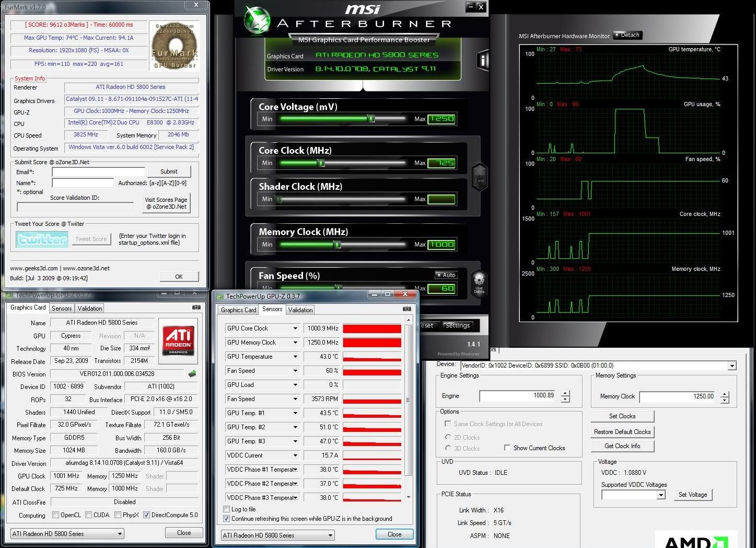The height and width of the screenshot is (548, 756).
Task: Click the camera screenshot icon in GPU-Z
Action: pyautogui.click(x=407, y=309)
